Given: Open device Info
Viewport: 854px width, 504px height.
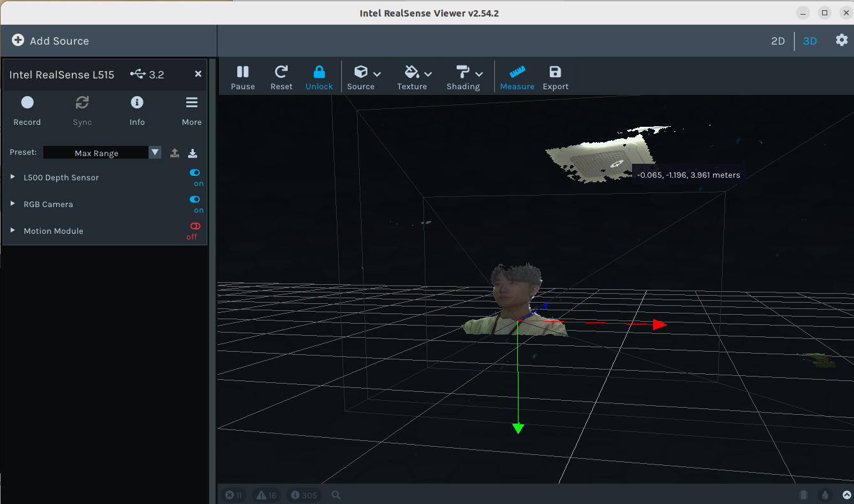Looking at the screenshot, I should tap(137, 110).
